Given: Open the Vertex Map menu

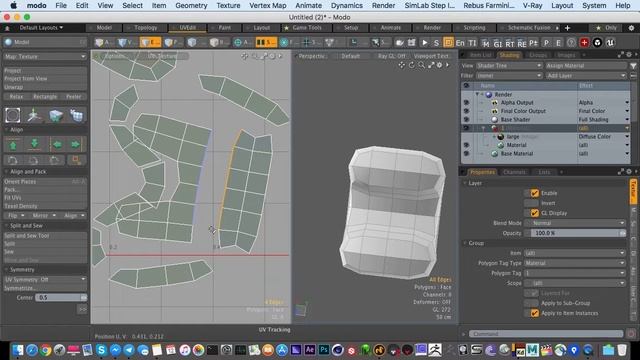Looking at the screenshot, I should [x=268, y=5].
